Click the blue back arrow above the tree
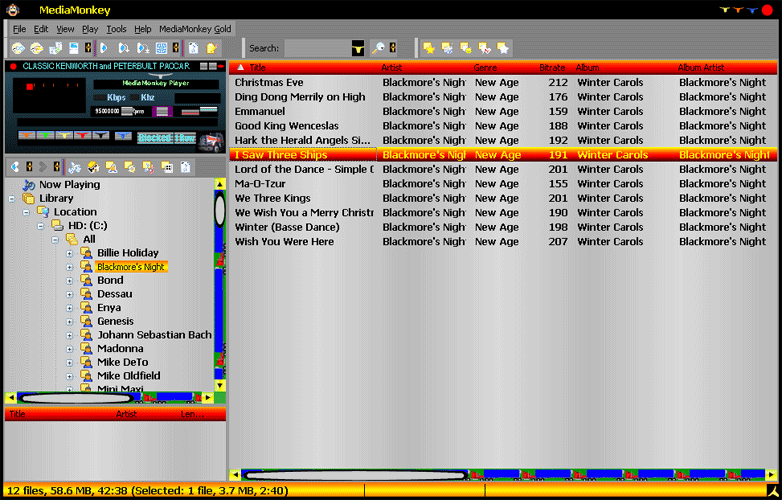This screenshot has width=782, height=500. point(15,167)
